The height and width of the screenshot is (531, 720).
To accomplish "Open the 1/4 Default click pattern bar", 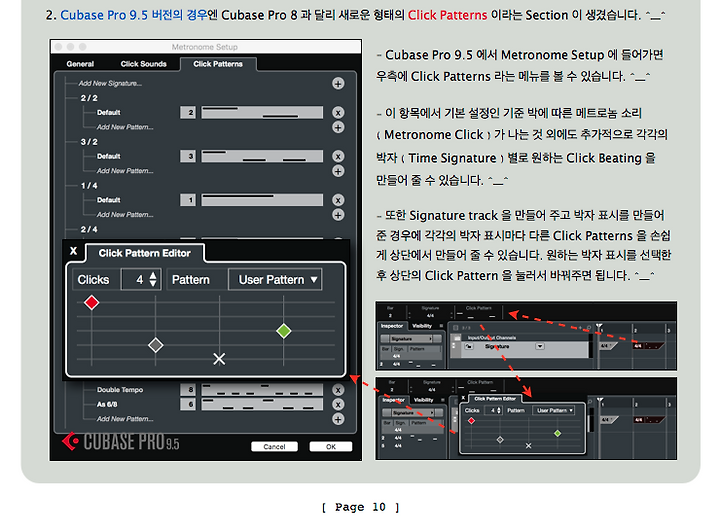I will click(x=262, y=200).
